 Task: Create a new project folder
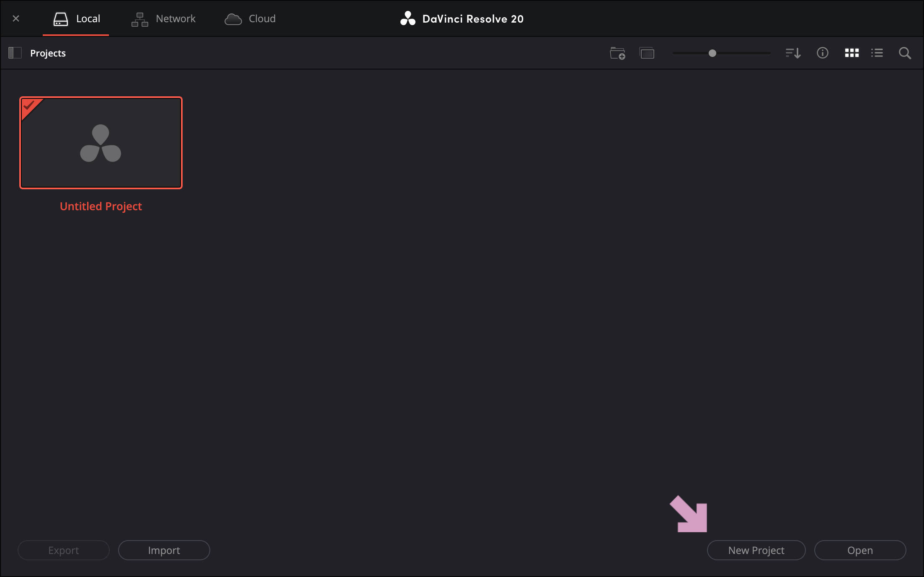pos(617,53)
